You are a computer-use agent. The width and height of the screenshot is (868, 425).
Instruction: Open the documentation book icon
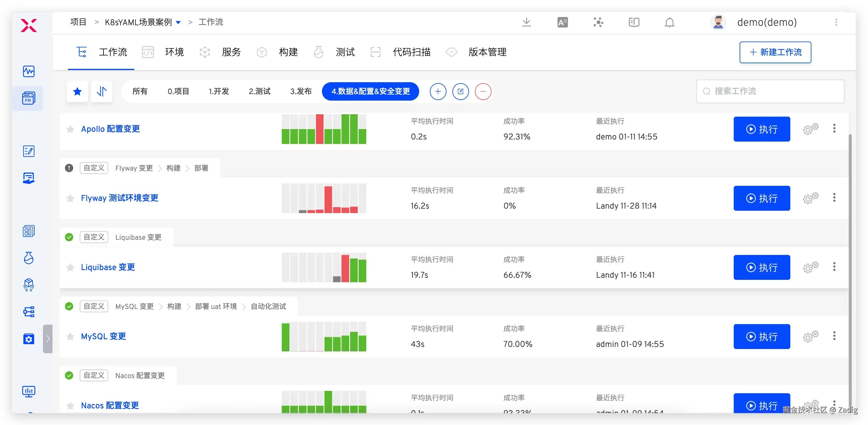pos(634,22)
